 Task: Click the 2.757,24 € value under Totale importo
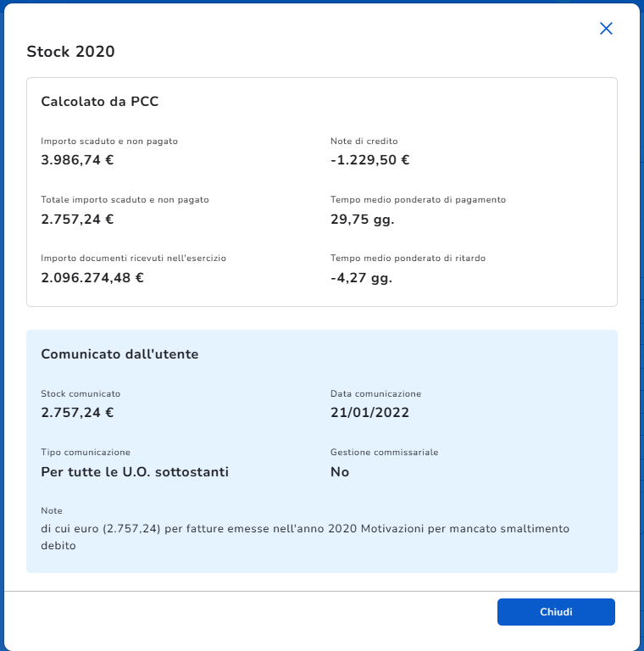tap(77, 219)
